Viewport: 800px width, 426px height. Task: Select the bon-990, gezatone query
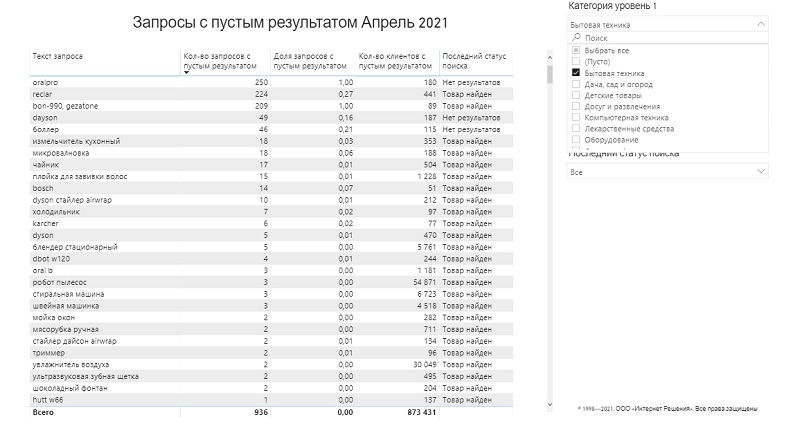[65, 106]
